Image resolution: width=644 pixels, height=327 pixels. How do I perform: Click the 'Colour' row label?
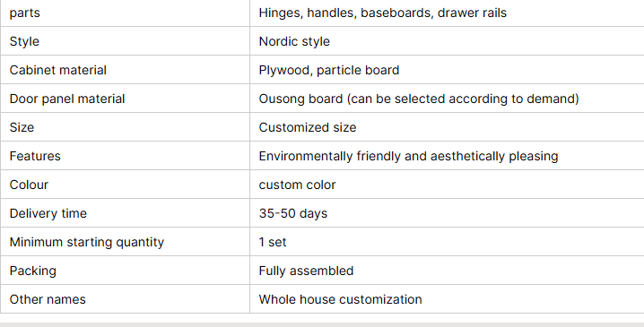click(x=29, y=185)
